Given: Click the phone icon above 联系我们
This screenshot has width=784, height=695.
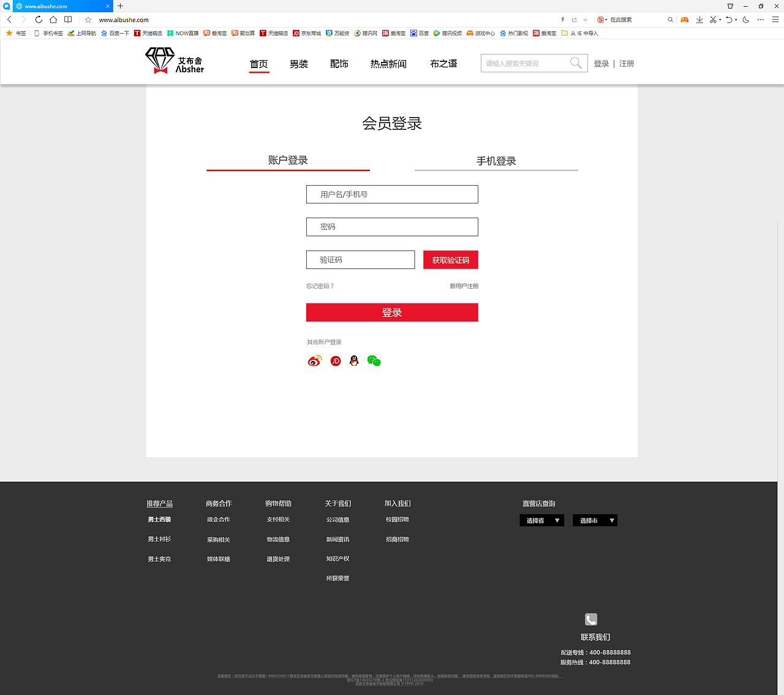Looking at the screenshot, I should coord(590,619).
